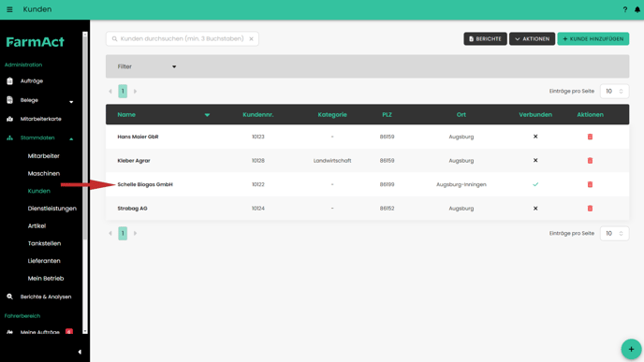Collapse the Stammdaten section
This screenshot has width=644, height=362.
(x=71, y=139)
